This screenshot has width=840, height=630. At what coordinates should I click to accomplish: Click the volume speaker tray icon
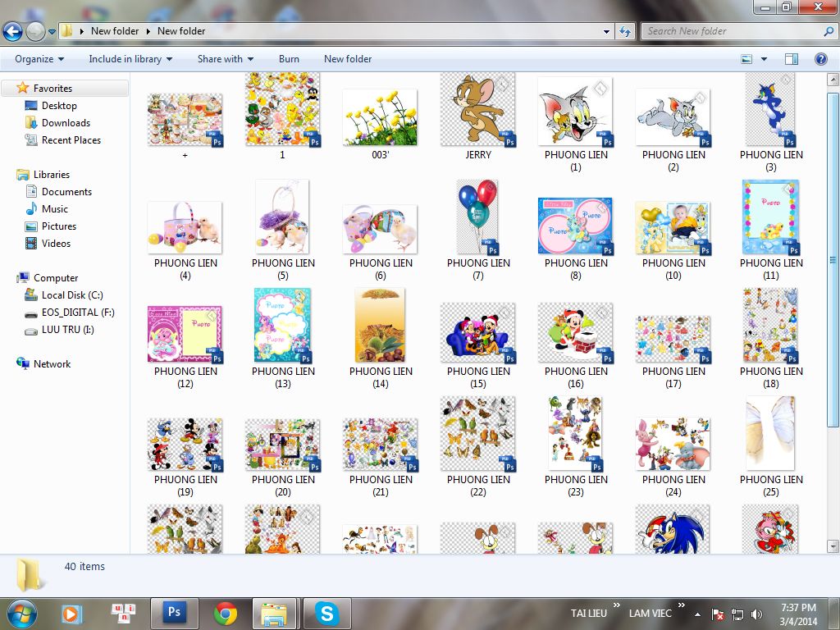(x=756, y=614)
